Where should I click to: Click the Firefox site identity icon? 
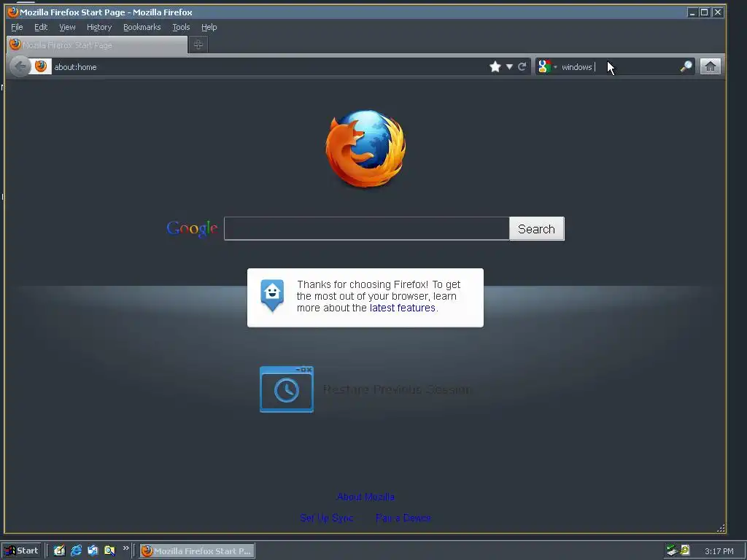tap(41, 66)
